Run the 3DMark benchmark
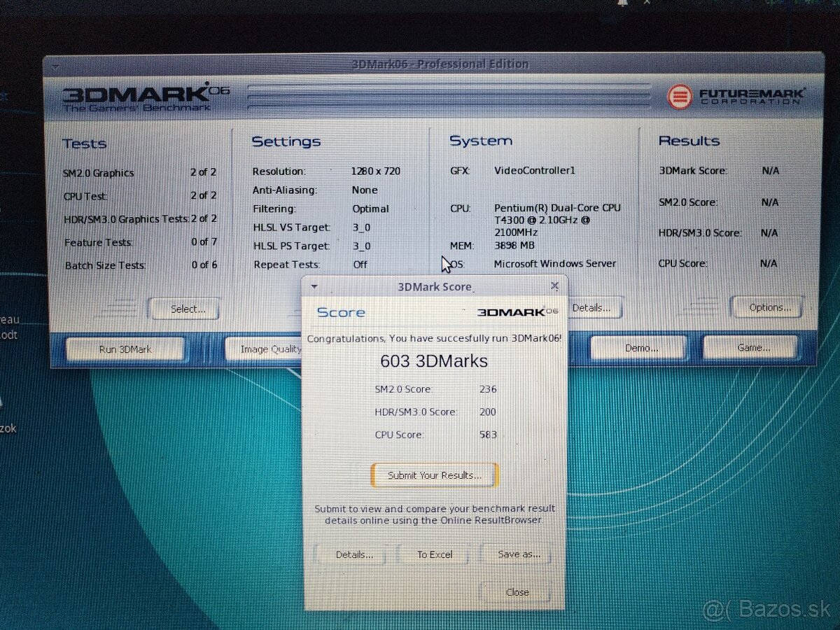Viewport: 840px width, 630px height. [x=125, y=349]
